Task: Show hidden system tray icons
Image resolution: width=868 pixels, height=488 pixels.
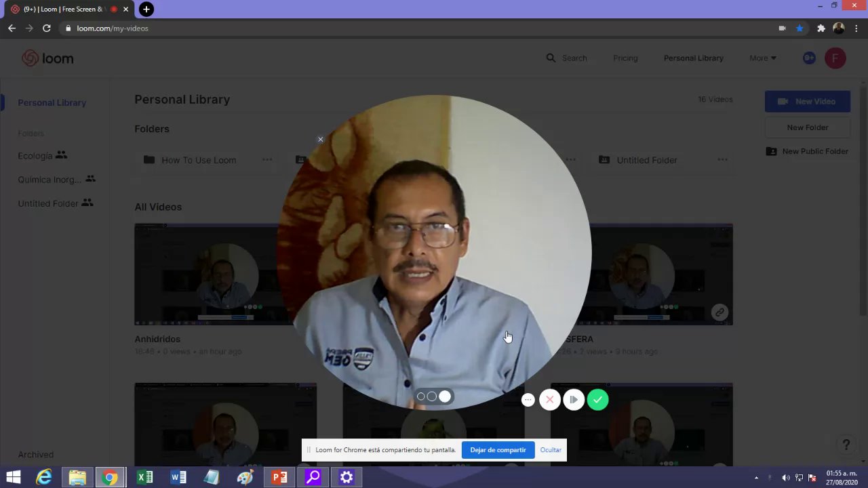Action: [757, 478]
